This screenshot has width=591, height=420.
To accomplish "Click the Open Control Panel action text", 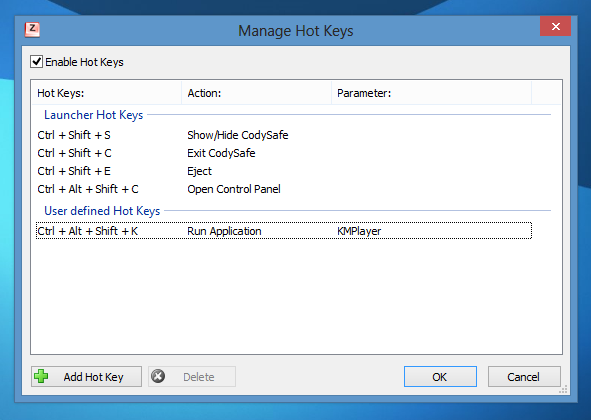I will tap(234, 189).
